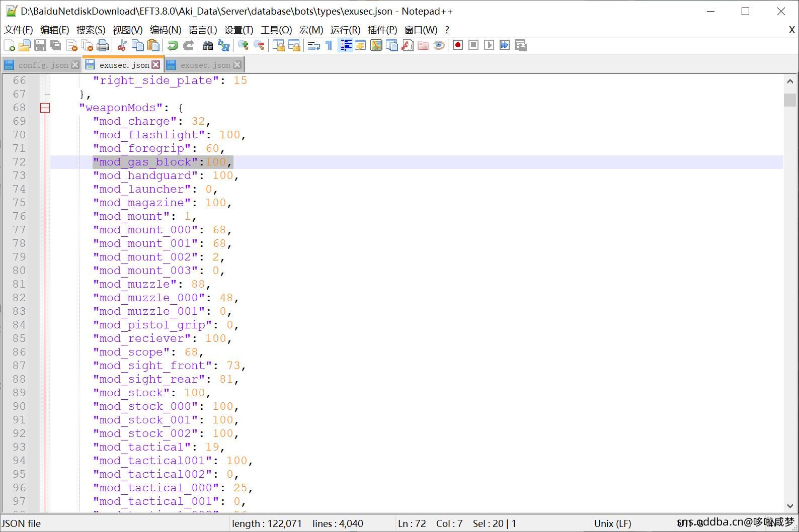This screenshot has height=532, width=799.
Task: Toggle word wrap in the toolbar
Action: (313, 45)
